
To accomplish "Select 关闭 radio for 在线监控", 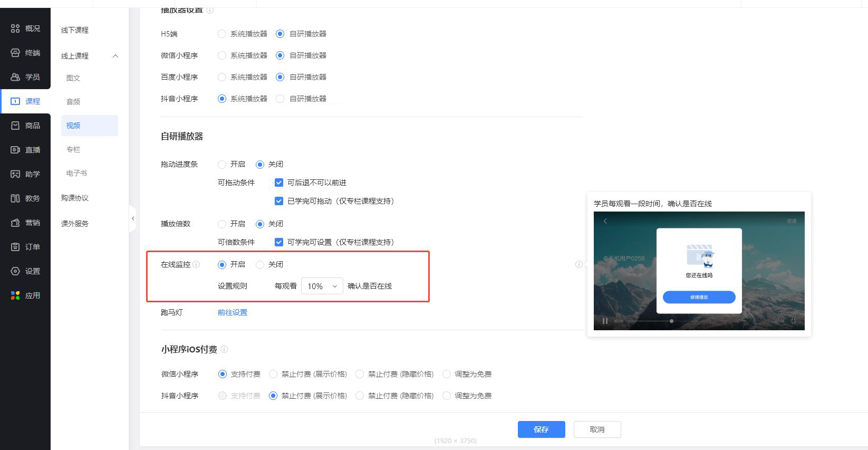I will (260, 265).
